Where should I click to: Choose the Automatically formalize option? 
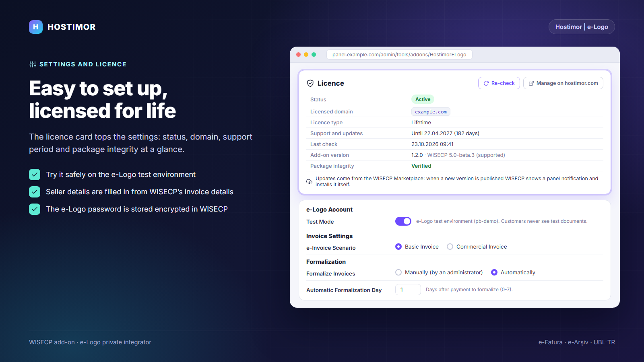pos(494,272)
